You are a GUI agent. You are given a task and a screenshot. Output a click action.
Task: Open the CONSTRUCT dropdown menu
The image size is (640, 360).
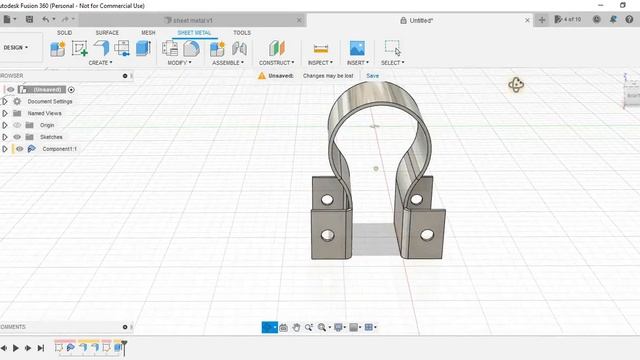point(276,62)
